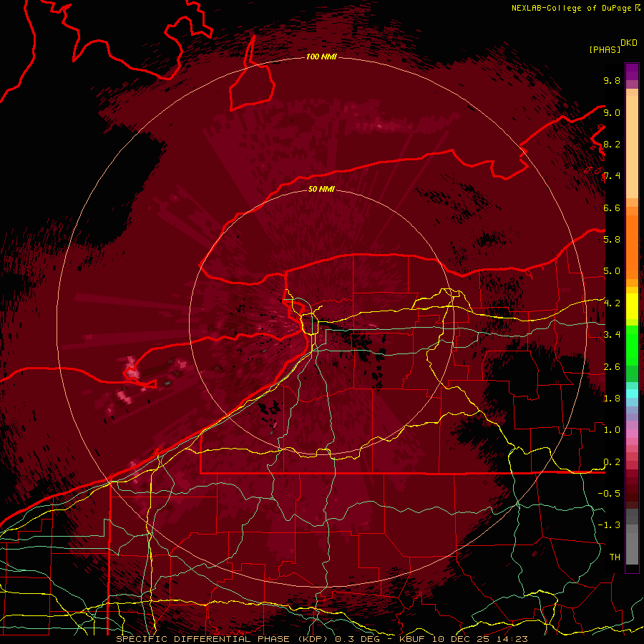Click the KBUF station identifier in caption
Image resolution: width=644 pixels, height=644 pixels.
click(x=412, y=639)
